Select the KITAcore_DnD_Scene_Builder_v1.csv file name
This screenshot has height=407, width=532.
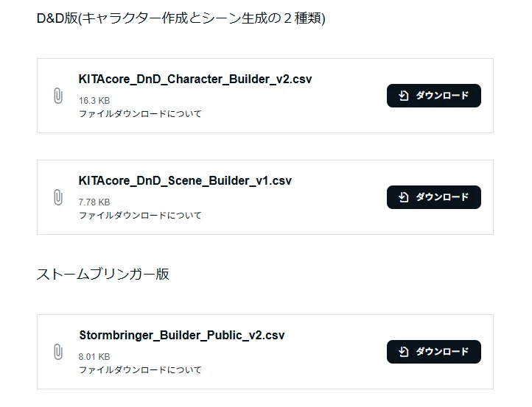185,181
